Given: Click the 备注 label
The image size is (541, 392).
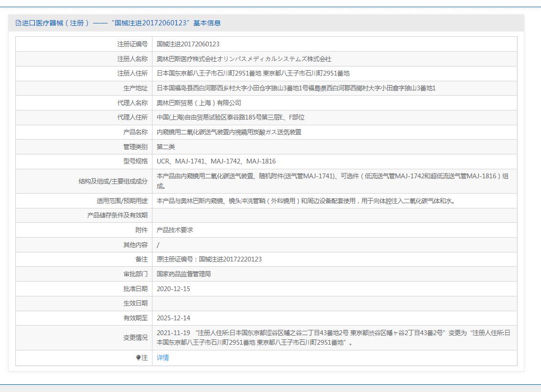Looking at the screenshot, I should click(141, 260).
